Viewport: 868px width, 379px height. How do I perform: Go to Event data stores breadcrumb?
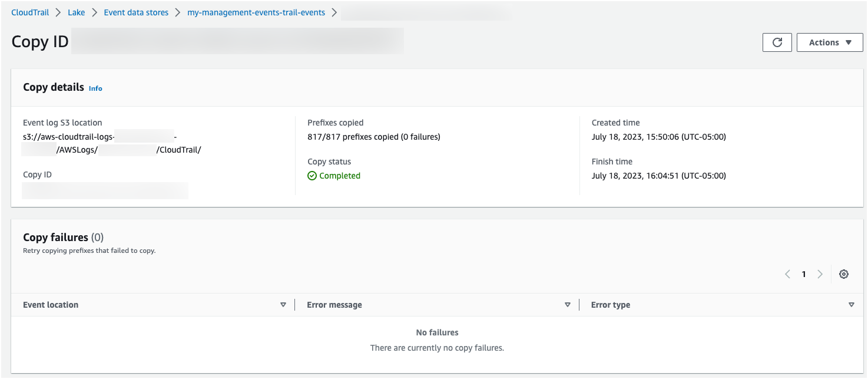coord(136,12)
